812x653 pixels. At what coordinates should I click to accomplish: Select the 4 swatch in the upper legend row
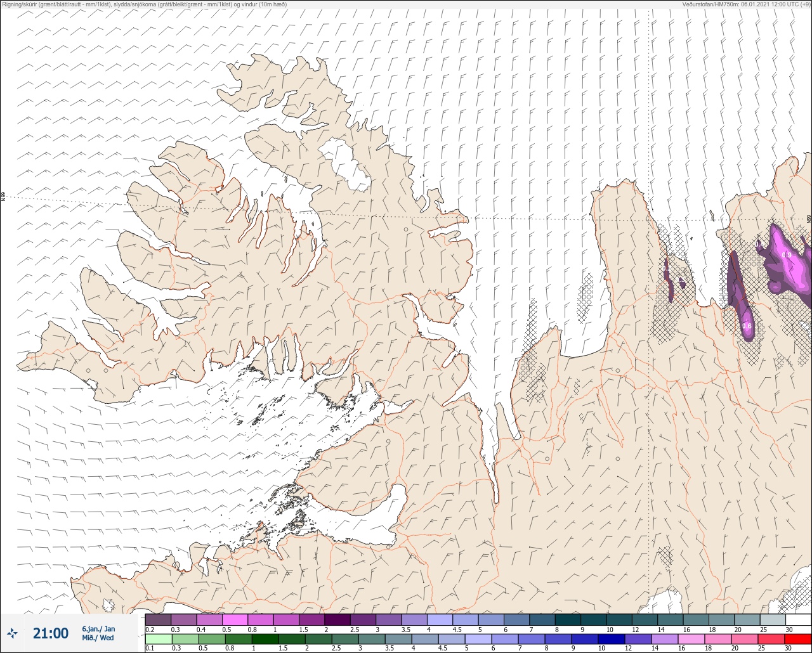pos(440,619)
